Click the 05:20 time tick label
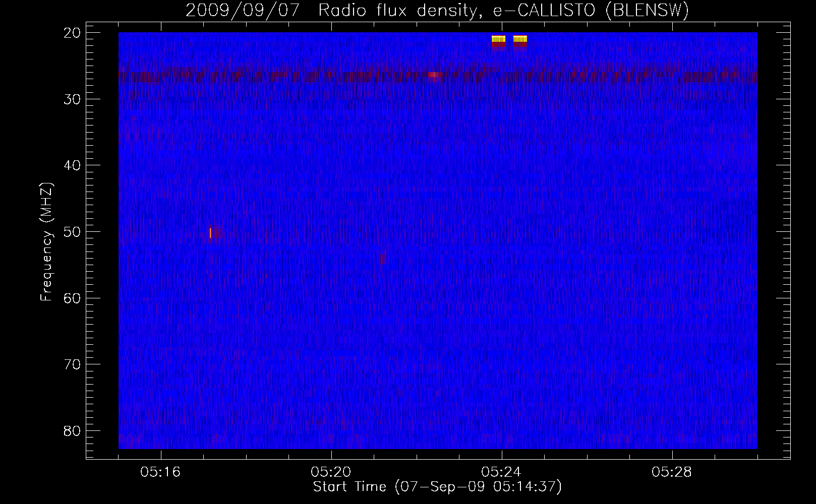This screenshot has width=816, height=504. 331,472
